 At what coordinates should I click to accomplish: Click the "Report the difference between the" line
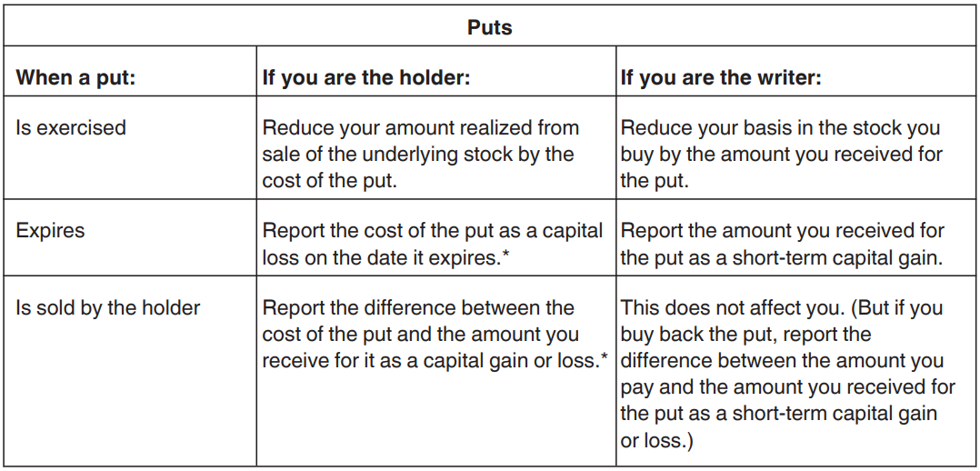coord(418,308)
